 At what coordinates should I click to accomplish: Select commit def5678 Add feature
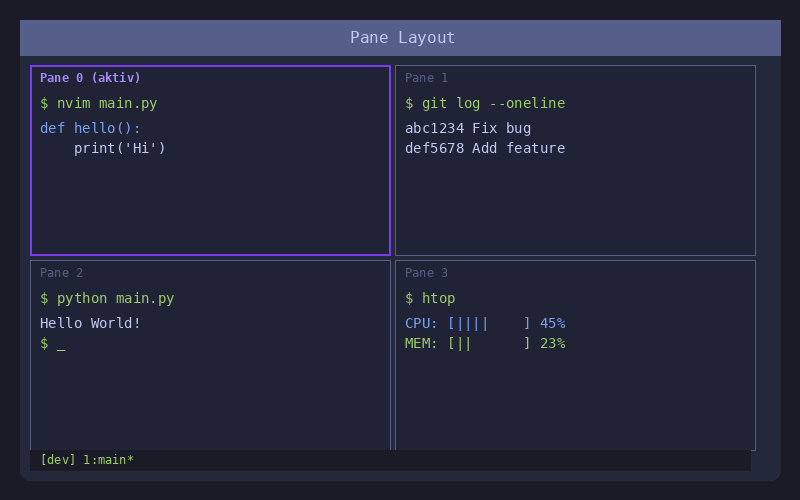coord(485,148)
